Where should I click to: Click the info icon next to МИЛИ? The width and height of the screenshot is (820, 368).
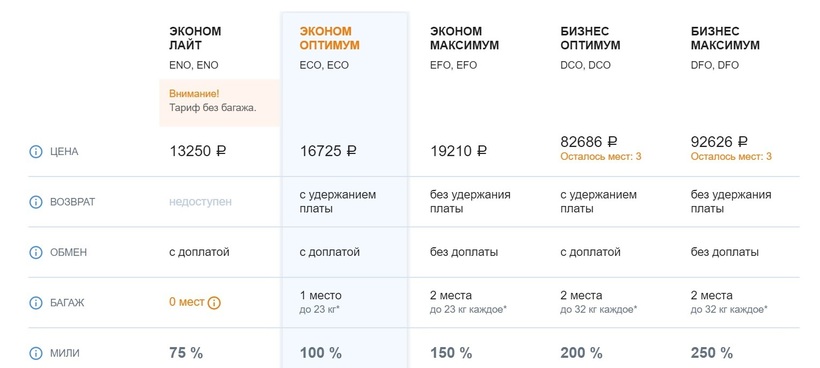[36, 353]
